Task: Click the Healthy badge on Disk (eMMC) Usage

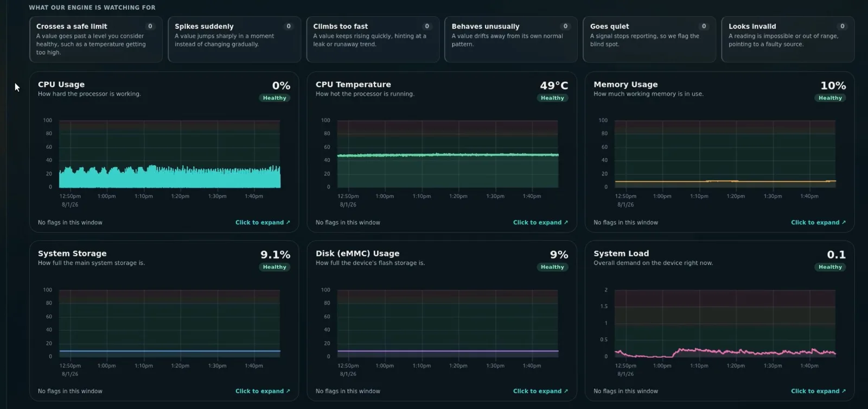Action: [x=552, y=267]
